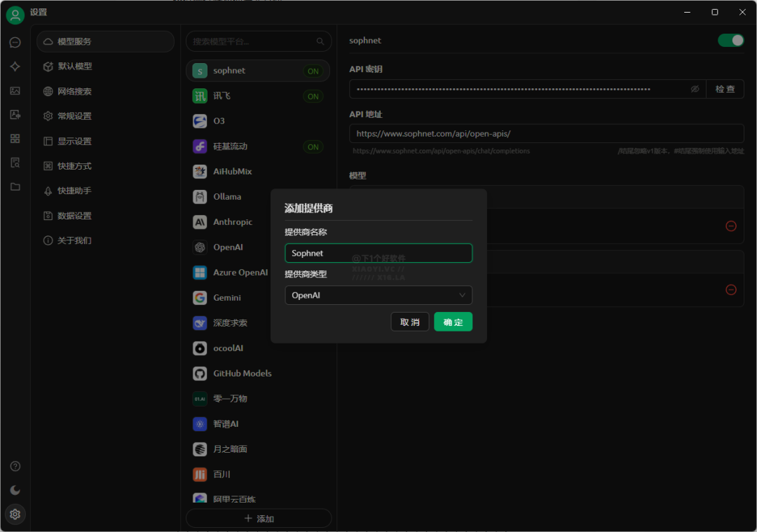Open the translate sidebar icon

pyautogui.click(x=15, y=115)
